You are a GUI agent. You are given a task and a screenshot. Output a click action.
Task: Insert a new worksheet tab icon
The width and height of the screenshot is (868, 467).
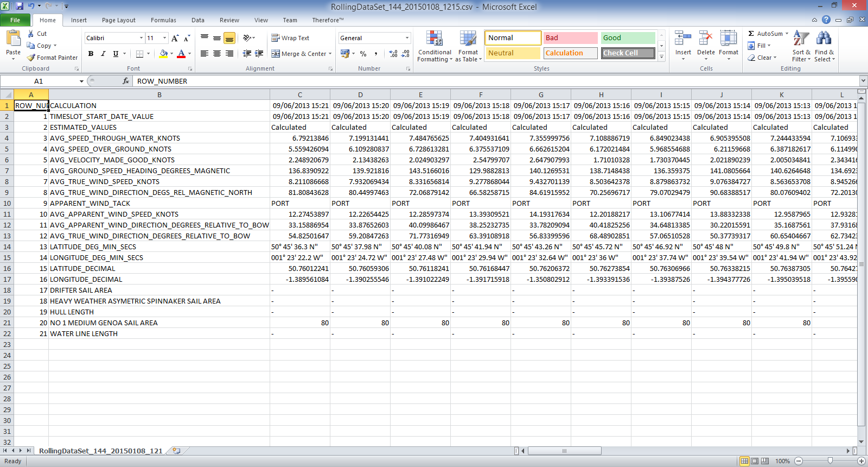pos(176,451)
